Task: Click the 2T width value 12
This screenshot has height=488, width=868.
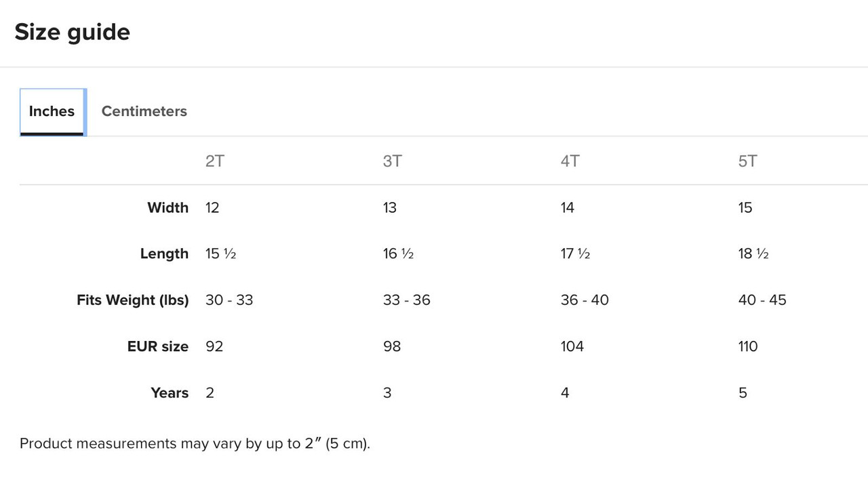Action: (212, 207)
